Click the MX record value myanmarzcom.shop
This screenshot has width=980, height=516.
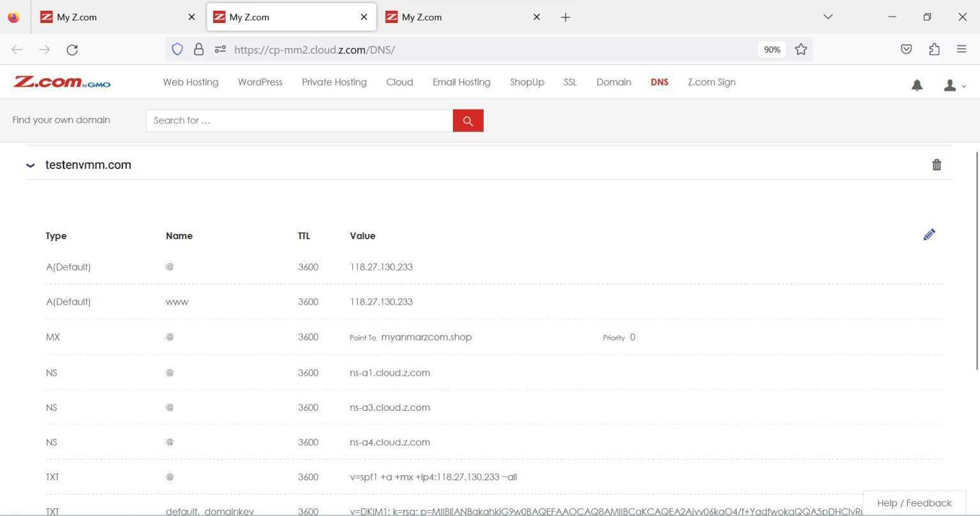pyautogui.click(x=426, y=337)
